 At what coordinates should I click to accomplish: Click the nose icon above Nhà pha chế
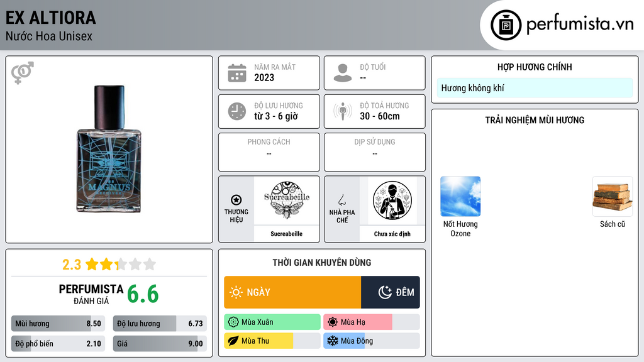(x=341, y=200)
